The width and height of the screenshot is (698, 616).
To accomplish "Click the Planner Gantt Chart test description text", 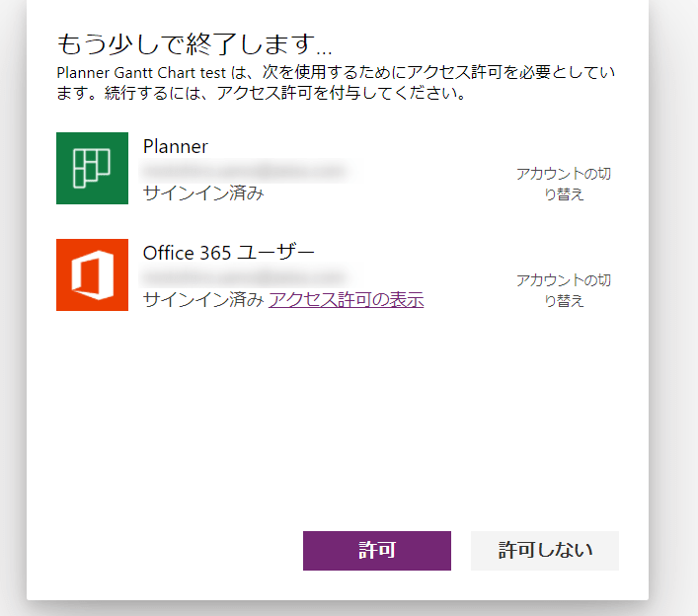I will [336, 83].
